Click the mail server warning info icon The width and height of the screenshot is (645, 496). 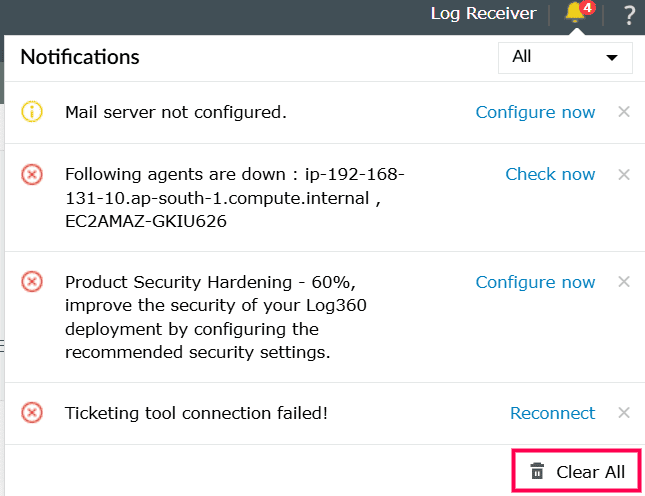[x=32, y=112]
